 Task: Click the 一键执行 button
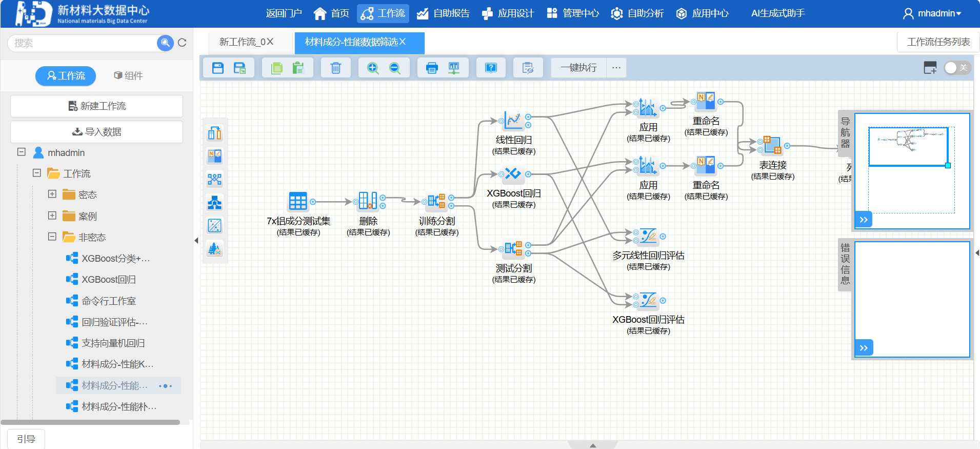(578, 68)
